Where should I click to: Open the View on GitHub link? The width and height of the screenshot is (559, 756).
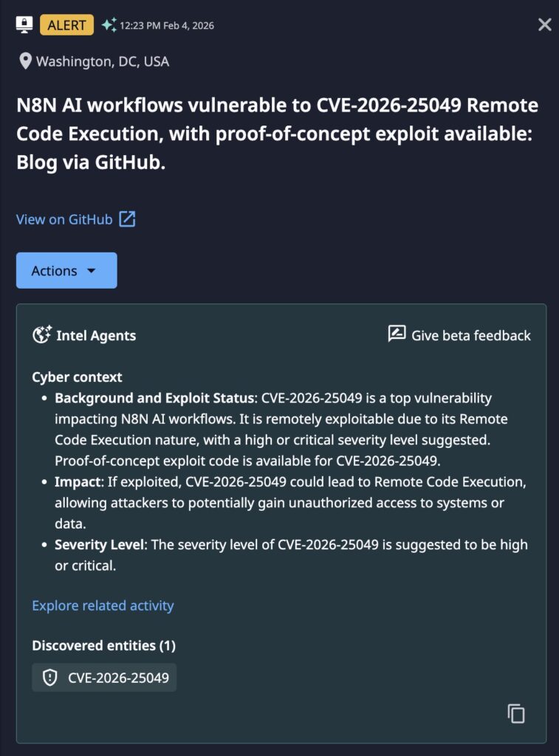pyautogui.click(x=63, y=219)
